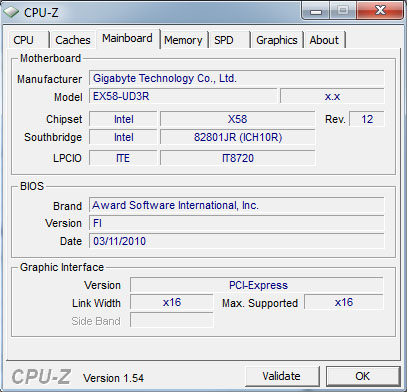Click the empty Side Band field
Image resolution: width=407 pixels, height=392 pixels.
coord(172,320)
